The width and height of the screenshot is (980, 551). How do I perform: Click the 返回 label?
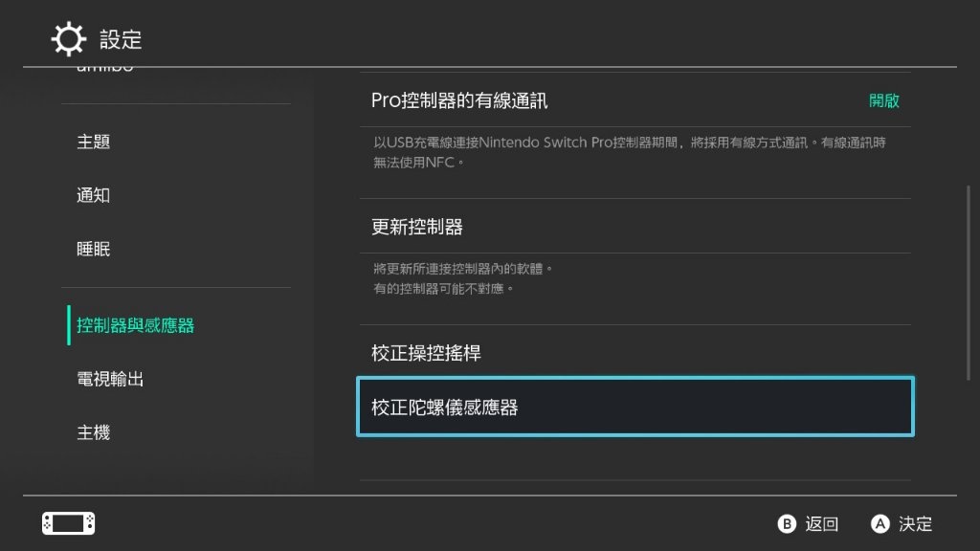(821, 523)
